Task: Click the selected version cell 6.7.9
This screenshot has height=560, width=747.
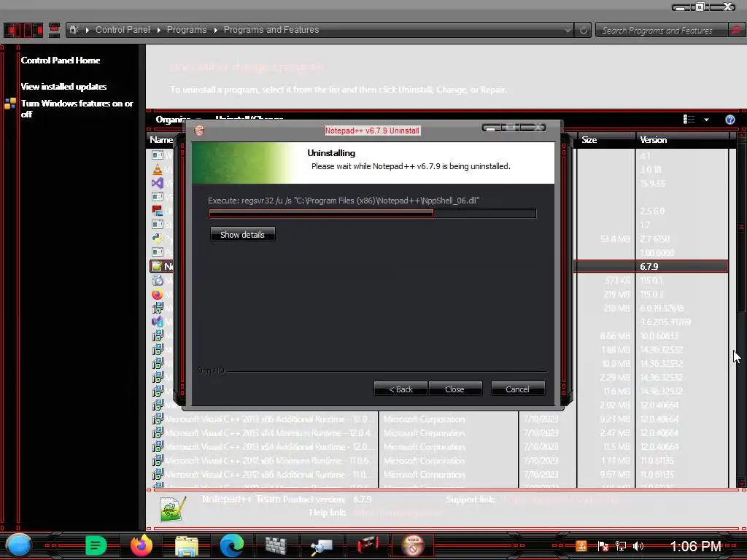Action: [649, 266]
